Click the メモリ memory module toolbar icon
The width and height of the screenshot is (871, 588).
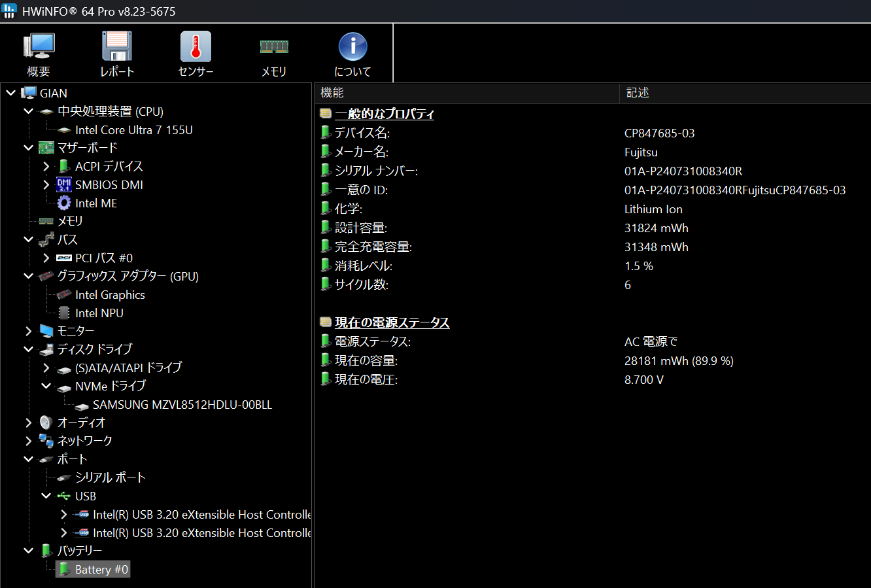click(274, 47)
